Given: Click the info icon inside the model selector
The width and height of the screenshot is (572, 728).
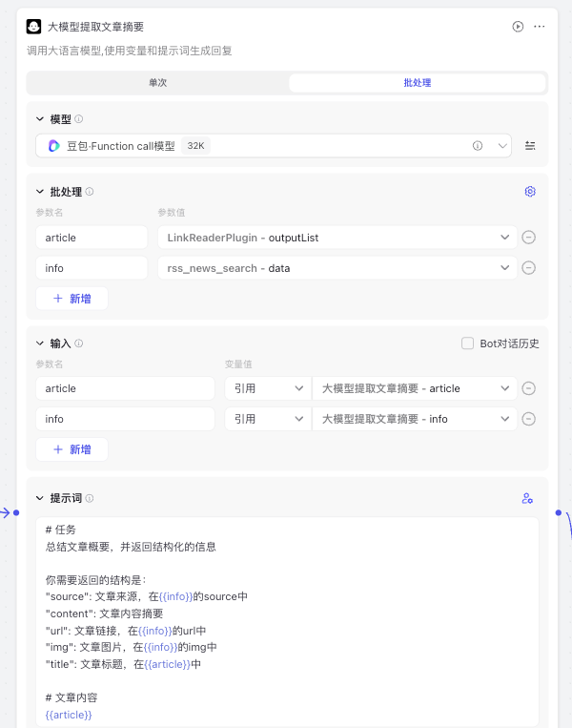Looking at the screenshot, I should click(478, 146).
